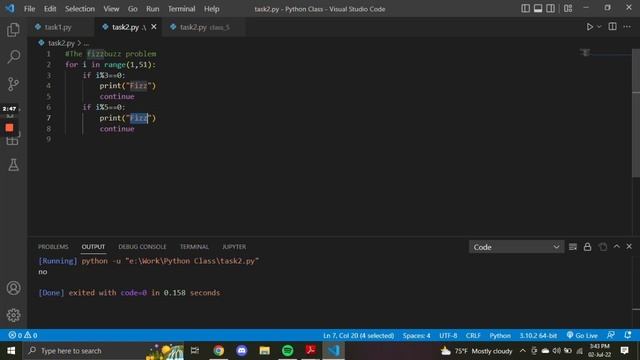The image size is (640, 360).
Task: Open the Search view in activity bar
Action: tap(13, 57)
